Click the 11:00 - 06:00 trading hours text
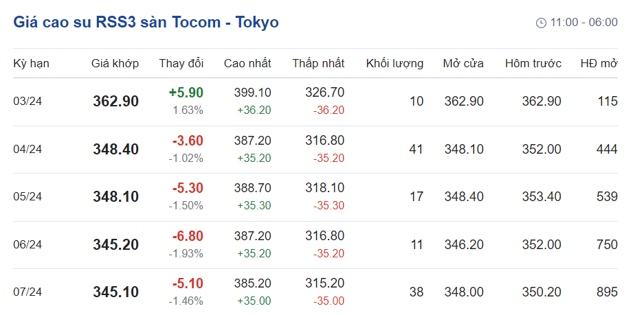Viewport: 644px width, 315px height. (584, 23)
